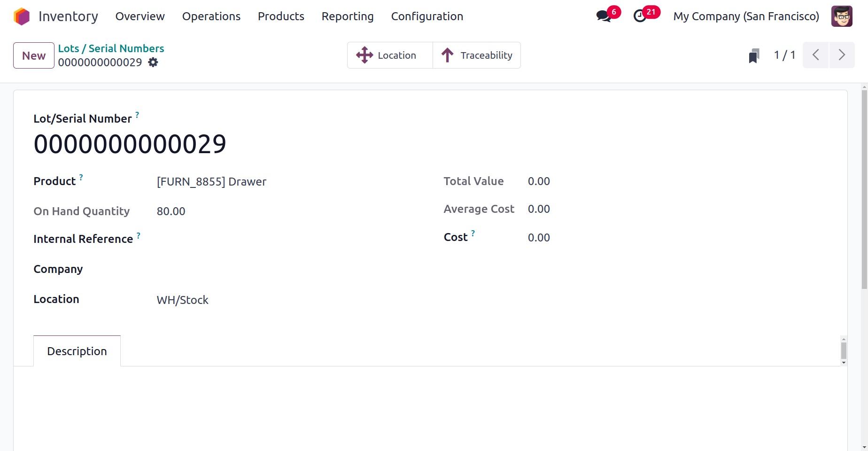Open the discuss messages icon
This screenshot has height=451, width=868.
coord(603,16)
